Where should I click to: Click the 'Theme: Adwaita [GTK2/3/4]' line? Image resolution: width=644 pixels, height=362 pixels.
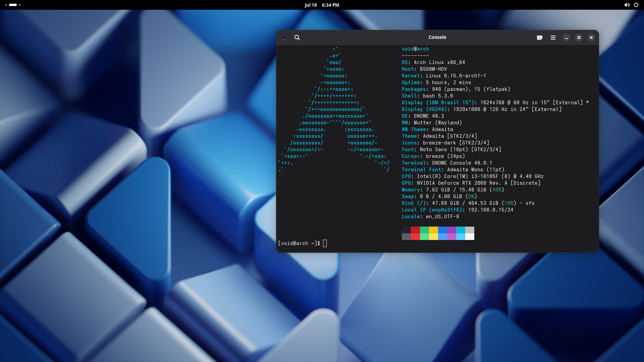pyautogui.click(x=439, y=136)
